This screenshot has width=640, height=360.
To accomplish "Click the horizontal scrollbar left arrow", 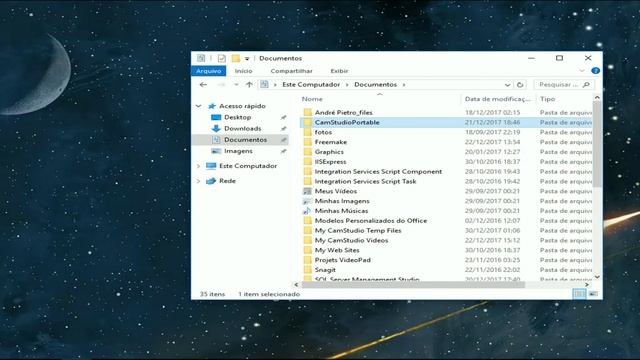I will tap(296, 284).
